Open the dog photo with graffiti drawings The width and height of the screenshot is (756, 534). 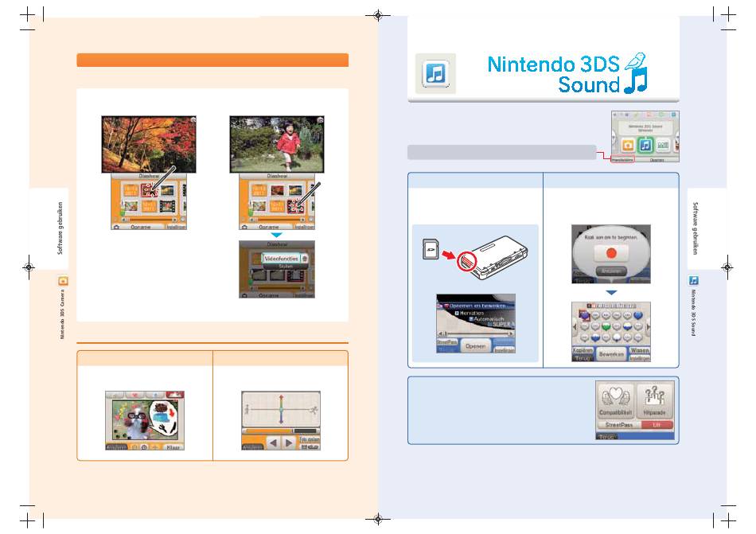[145, 421]
